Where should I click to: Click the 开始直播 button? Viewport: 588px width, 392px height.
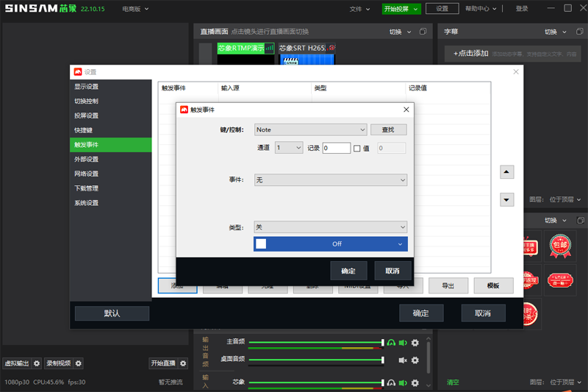pos(163,363)
